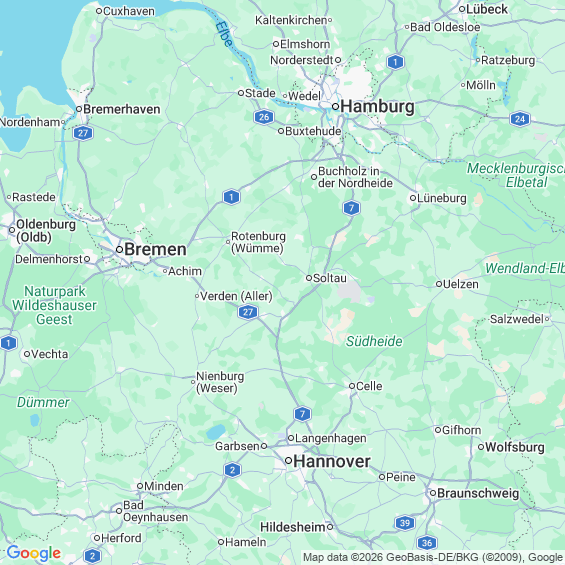Click the Bremen city marker
This screenshot has width=565, height=565.
tap(120, 249)
